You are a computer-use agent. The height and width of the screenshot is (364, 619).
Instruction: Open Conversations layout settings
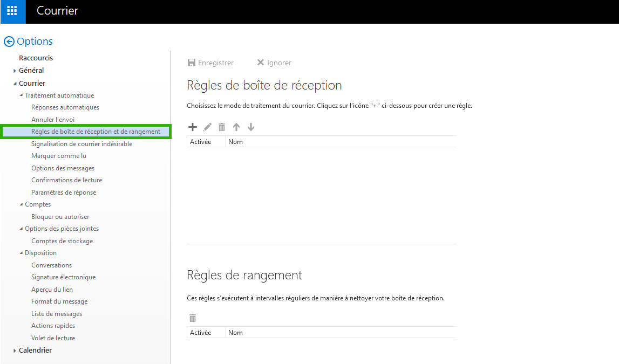coord(51,265)
